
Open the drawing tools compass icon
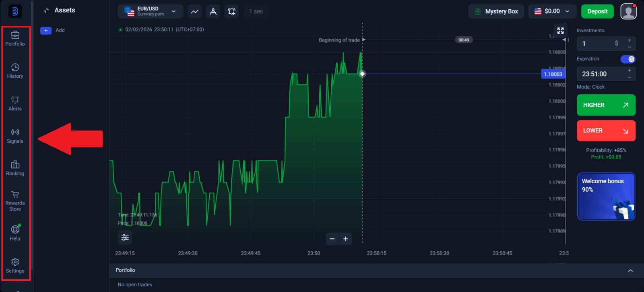coord(213,12)
